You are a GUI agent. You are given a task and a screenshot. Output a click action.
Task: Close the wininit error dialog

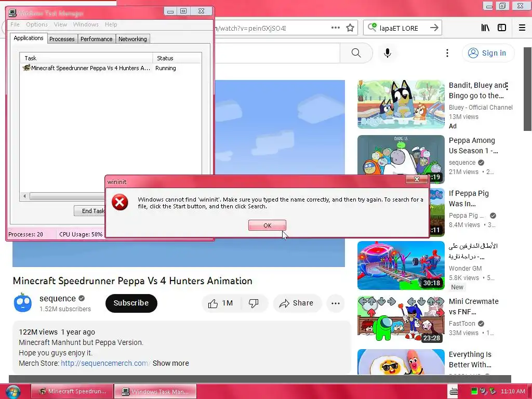pyautogui.click(x=417, y=179)
